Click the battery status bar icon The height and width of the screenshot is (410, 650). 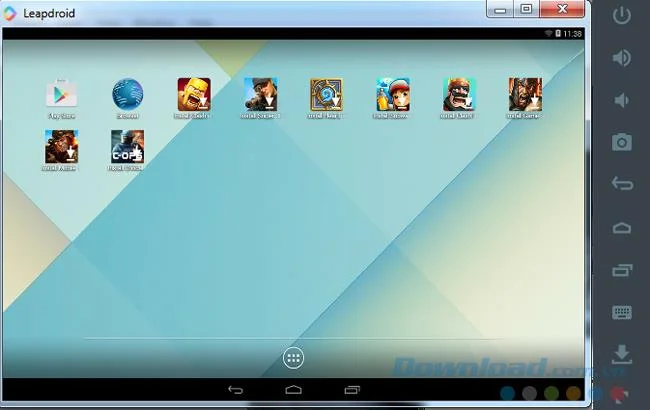coord(558,33)
